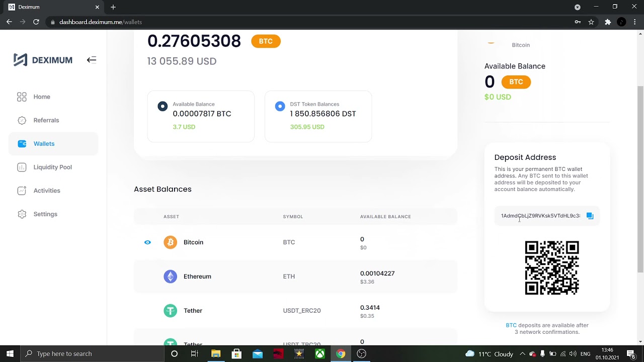Open the notification center icon

click(x=630, y=353)
